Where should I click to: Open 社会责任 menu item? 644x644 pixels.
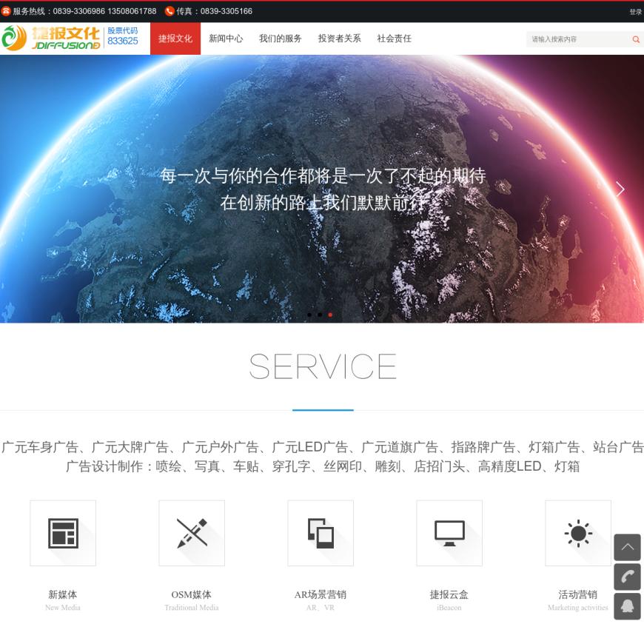[395, 38]
